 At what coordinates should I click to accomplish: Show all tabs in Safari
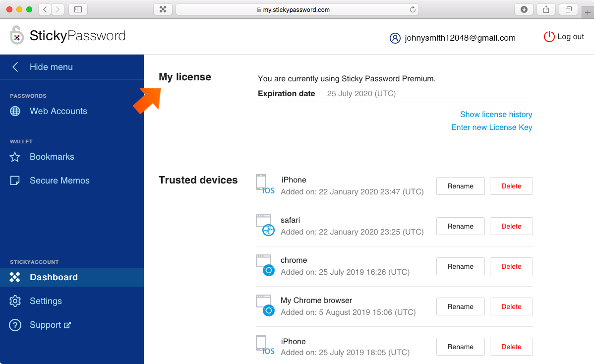569,9
